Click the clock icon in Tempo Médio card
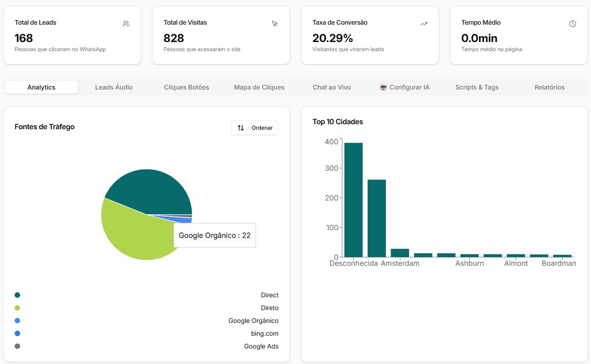This screenshot has width=591, height=364. 573,24
